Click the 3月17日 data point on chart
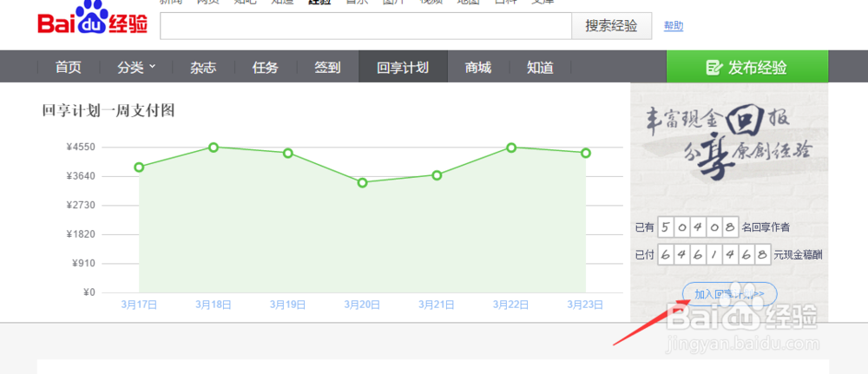868x374 pixels. coord(140,167)
